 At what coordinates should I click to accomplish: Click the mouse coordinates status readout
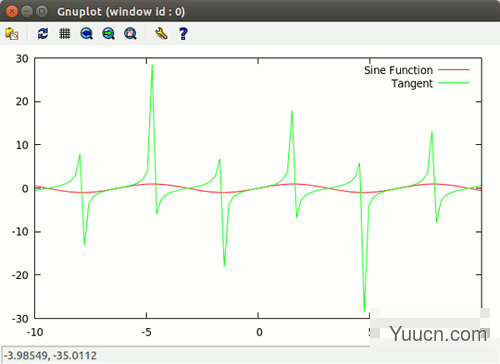coord(51,355)
